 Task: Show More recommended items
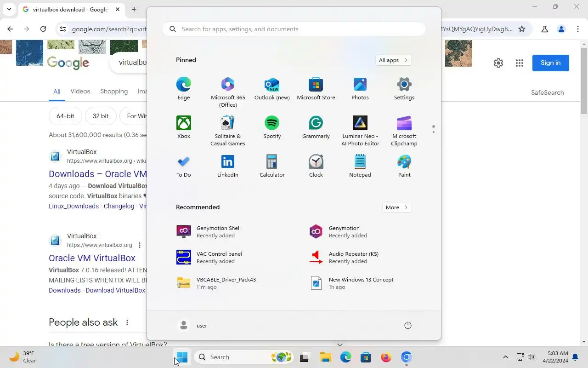click(396, 207)
